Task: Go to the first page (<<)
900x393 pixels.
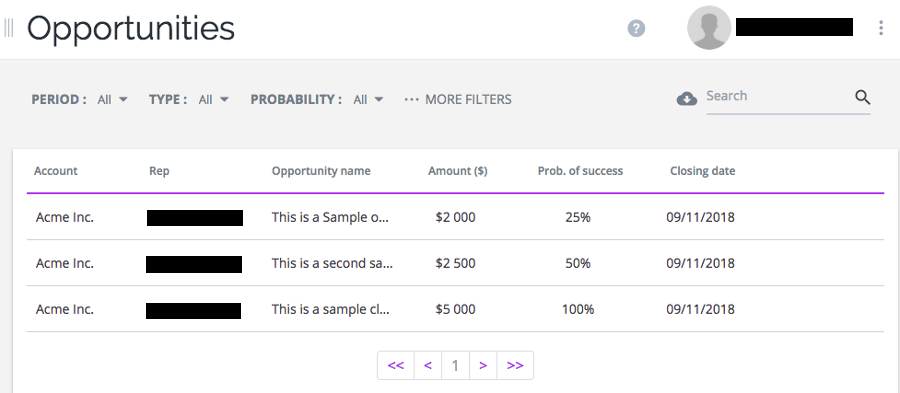Action: 395,365
